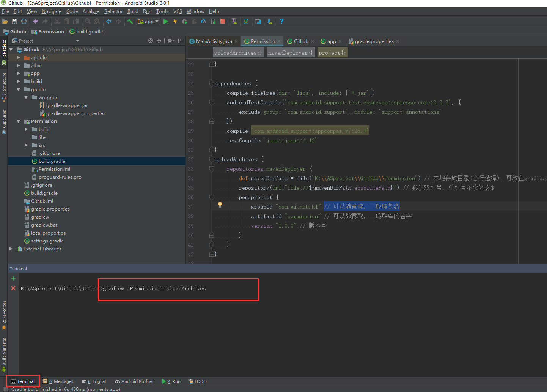Fold the uploadArchives block on line 32
547x392 pixels.
(212, 159)
